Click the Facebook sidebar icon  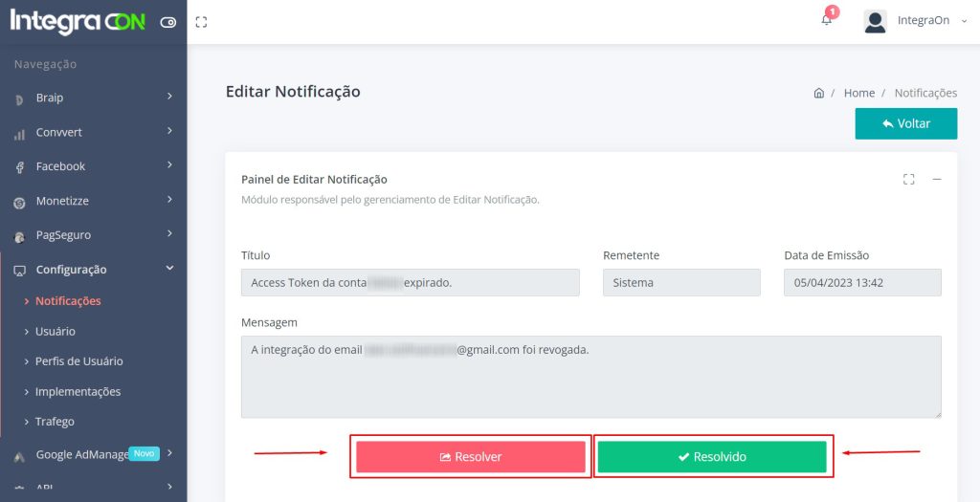[19, 167]
